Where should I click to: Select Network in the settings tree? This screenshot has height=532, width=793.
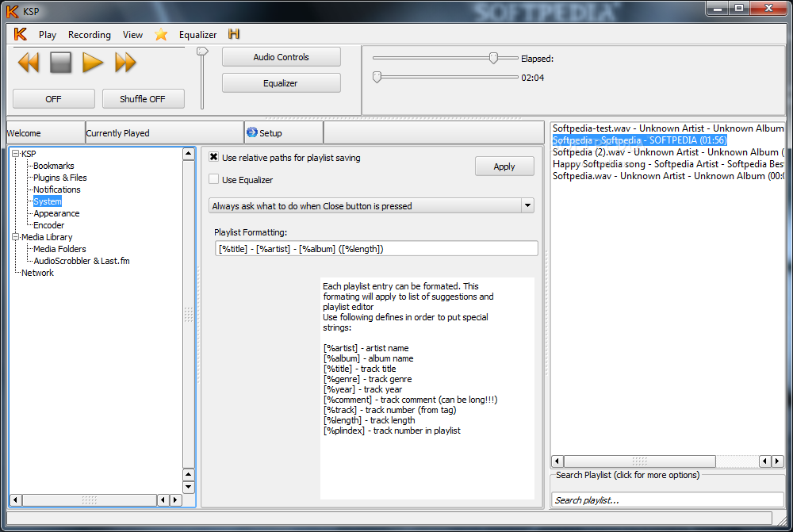click(37, 273)
